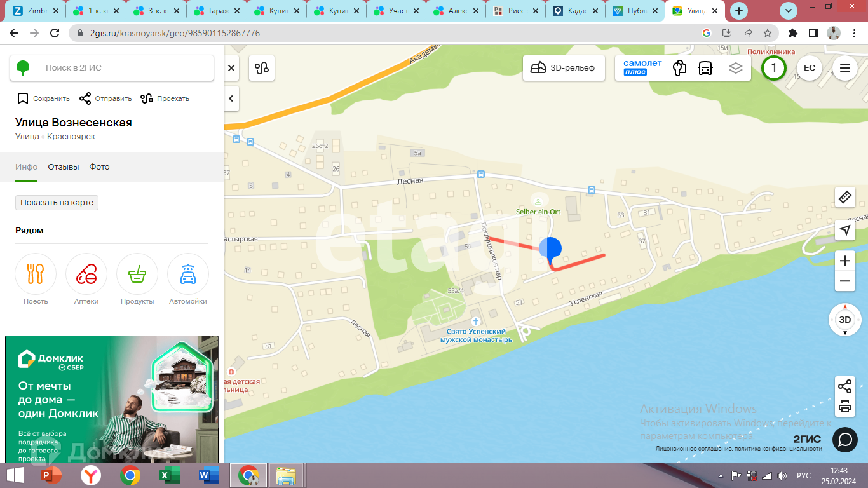Reload the page
Screen dimensions: 868x488
coord(55,33)
